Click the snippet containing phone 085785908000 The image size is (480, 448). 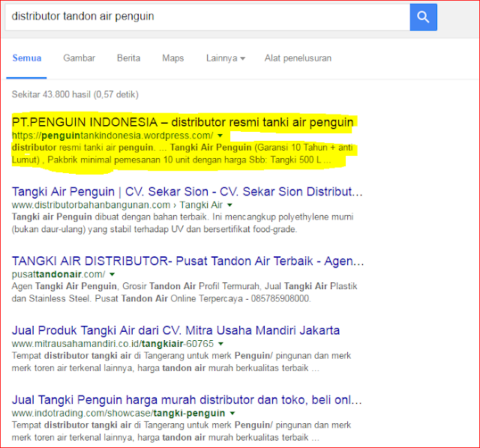pos(184,292)
